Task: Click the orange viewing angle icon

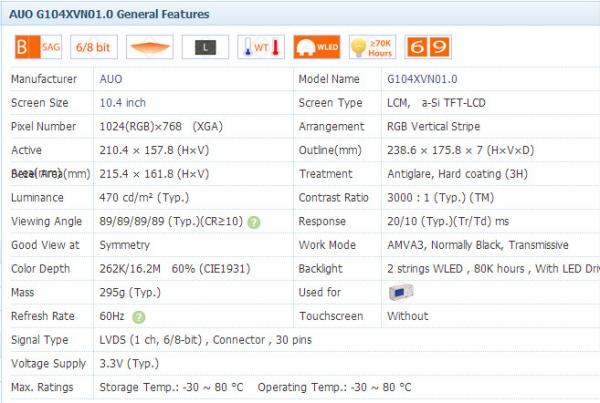Action: (150, 47)
